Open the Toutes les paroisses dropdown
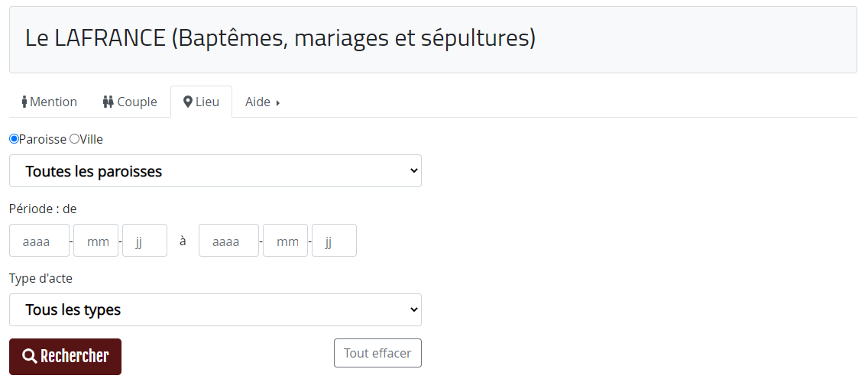Image resolution: width=868 pixels, height=382 pixels. pyautogui.click(x=215, y=171)
